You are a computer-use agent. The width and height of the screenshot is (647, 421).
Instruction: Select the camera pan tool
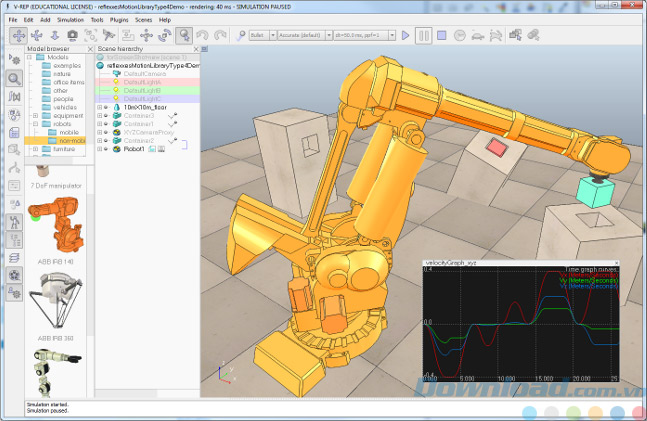[18, 35]
